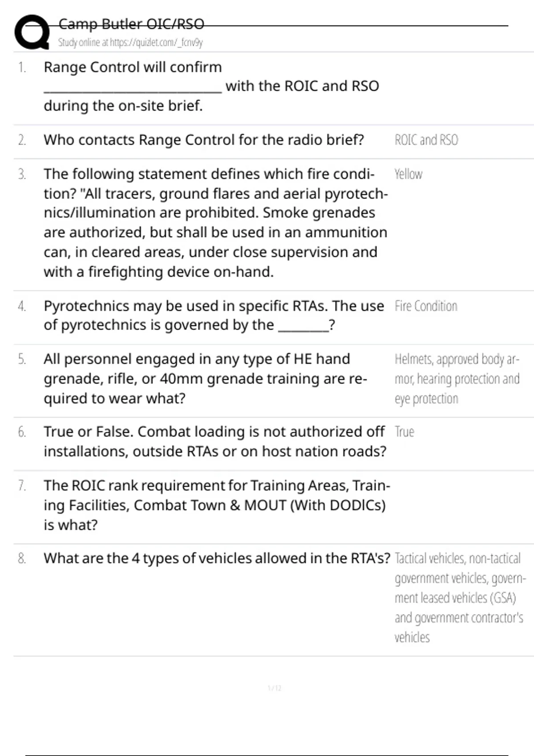Click the number 8 question marker

click(22, 559)
